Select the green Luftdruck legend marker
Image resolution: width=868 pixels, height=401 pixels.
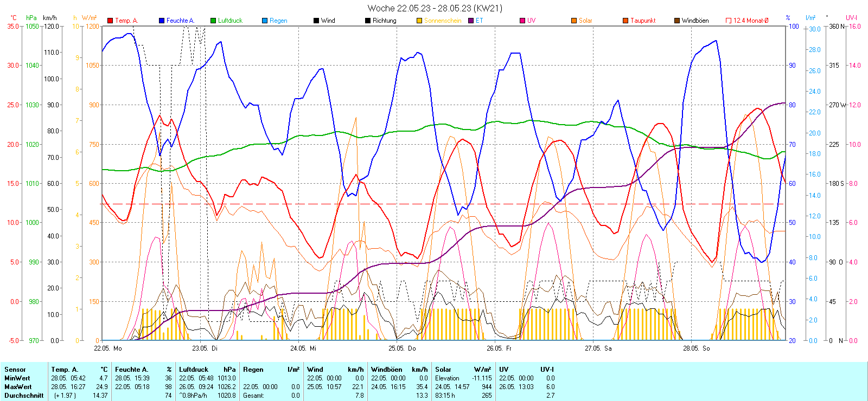[x=213, y=21]
